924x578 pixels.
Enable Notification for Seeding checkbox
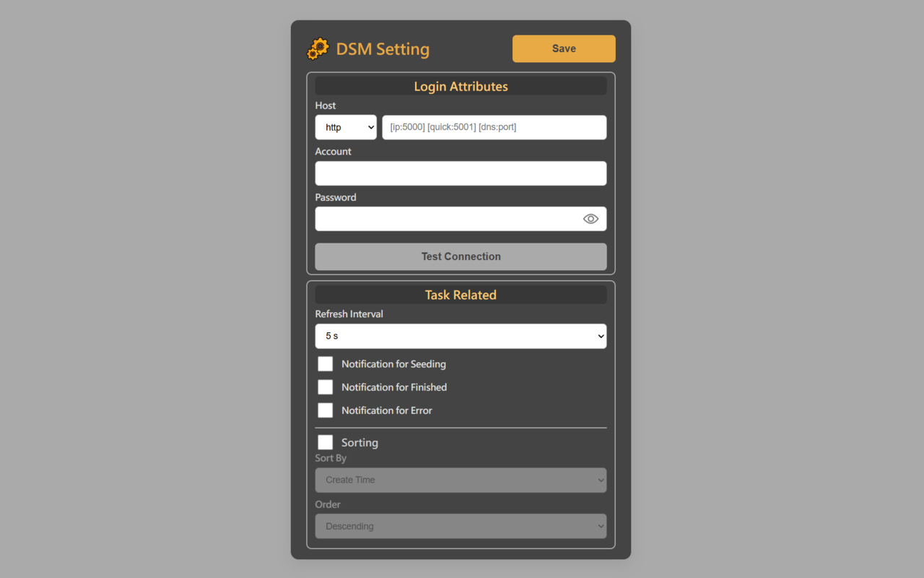(326, 364)
